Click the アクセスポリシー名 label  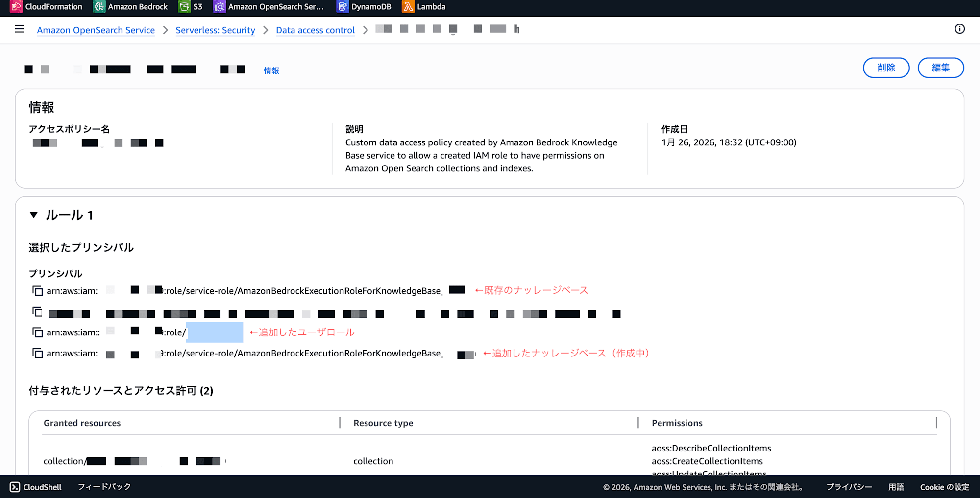69,129
